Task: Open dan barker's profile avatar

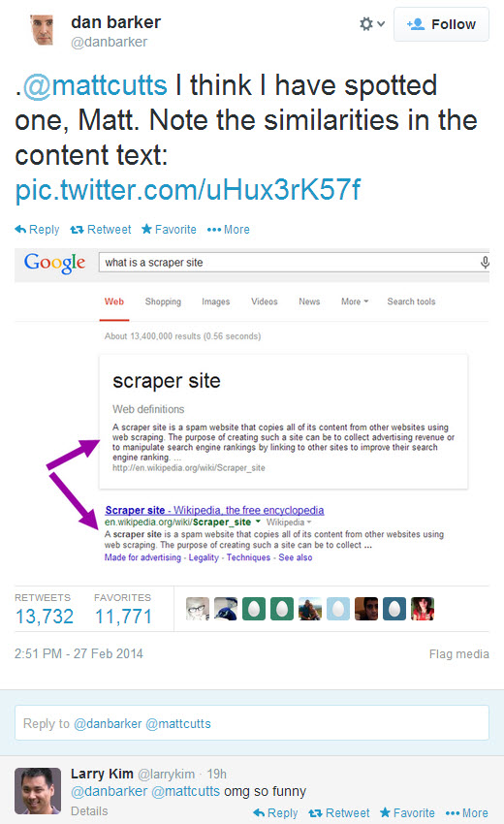Action: pos(43,29)
